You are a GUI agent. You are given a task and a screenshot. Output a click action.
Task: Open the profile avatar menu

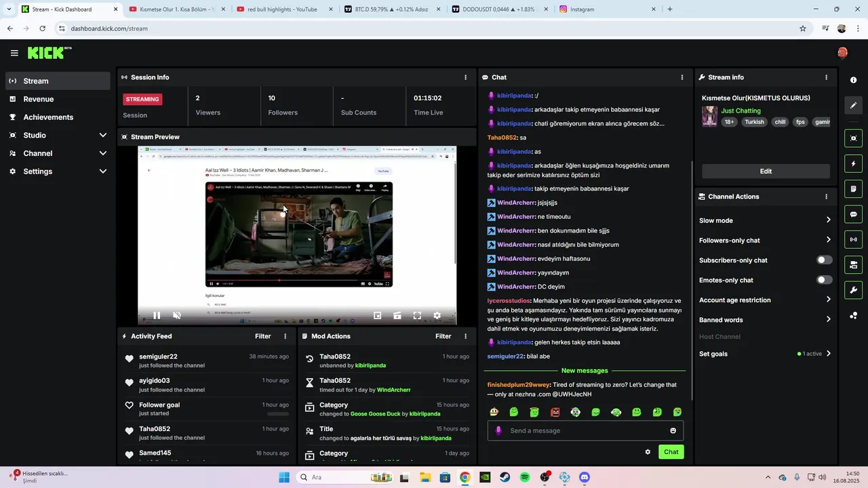[x=842, y=53]
